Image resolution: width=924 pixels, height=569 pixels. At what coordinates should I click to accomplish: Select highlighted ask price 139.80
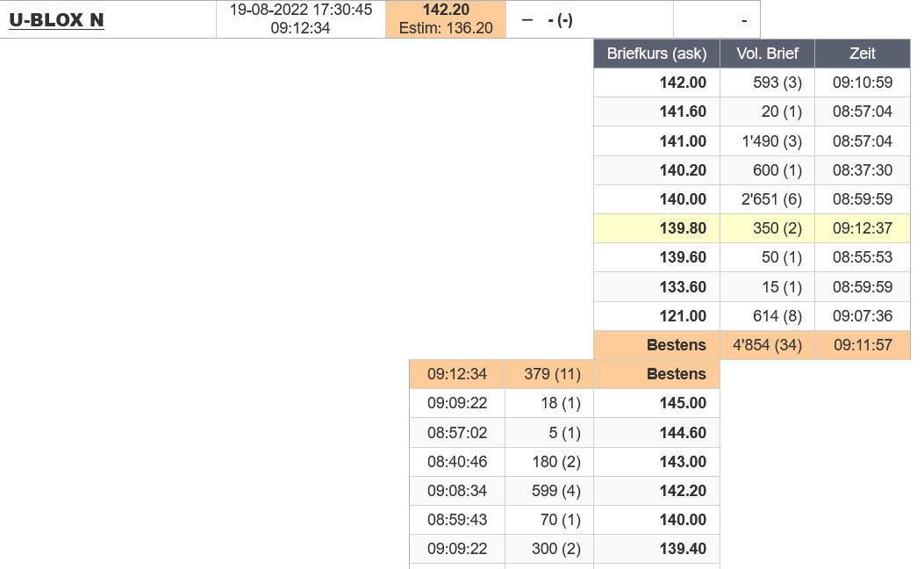click(683, 228)
